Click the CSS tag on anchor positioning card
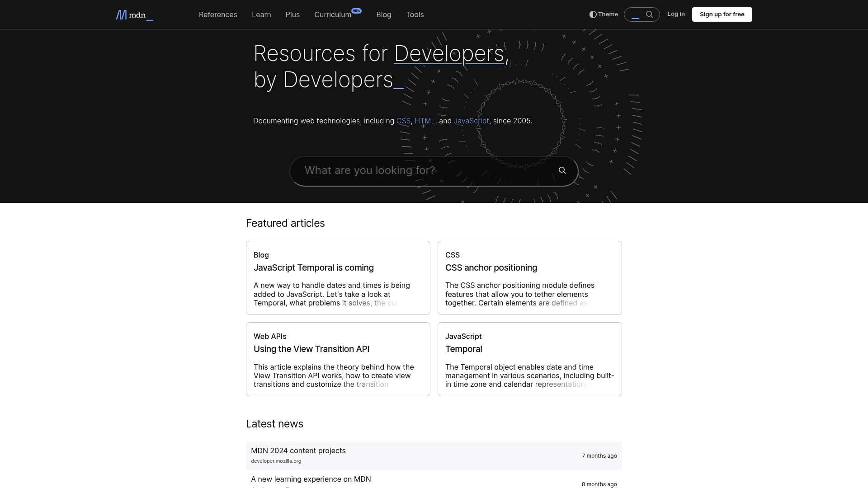This screenshot has width=868, height=488. point(452,255)
